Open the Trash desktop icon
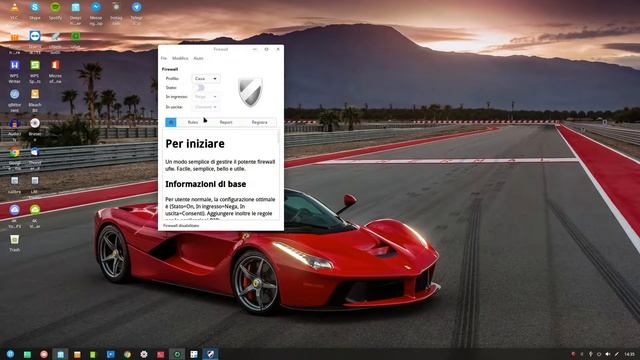The height and width of the screenshot is (360, 640). tap(14, 240)
